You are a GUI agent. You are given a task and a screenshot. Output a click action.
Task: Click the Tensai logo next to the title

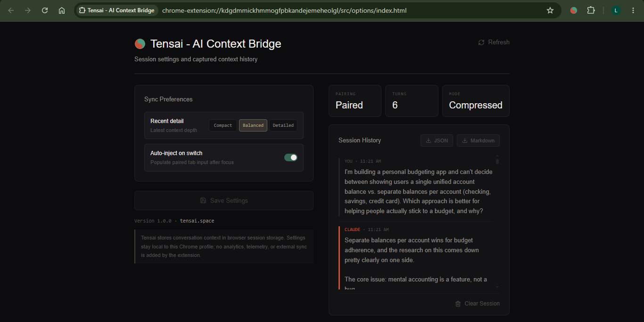point(140,44)
